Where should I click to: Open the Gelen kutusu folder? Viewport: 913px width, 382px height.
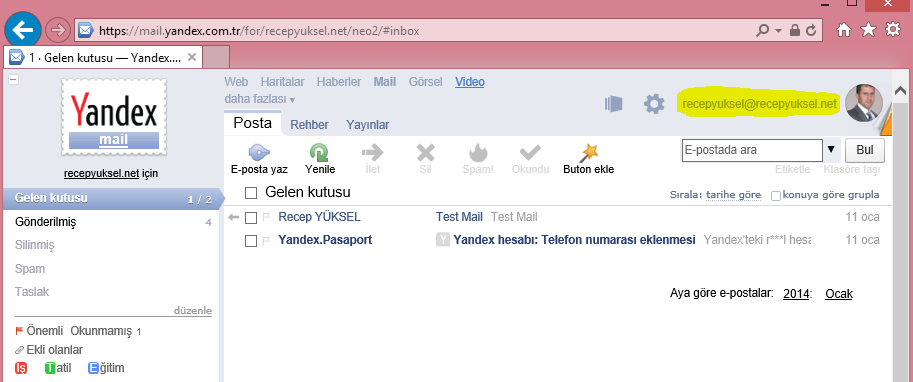coord(112,199)
